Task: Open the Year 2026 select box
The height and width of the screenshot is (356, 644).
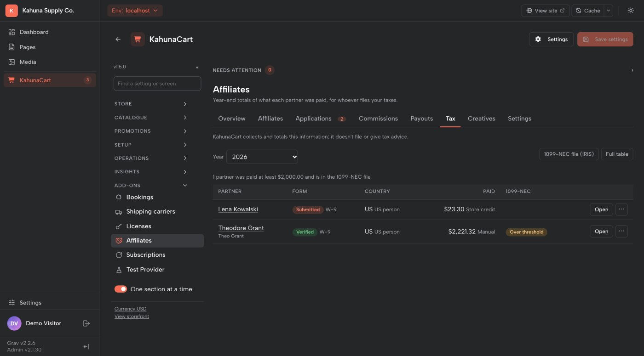Action: [262, 157]
